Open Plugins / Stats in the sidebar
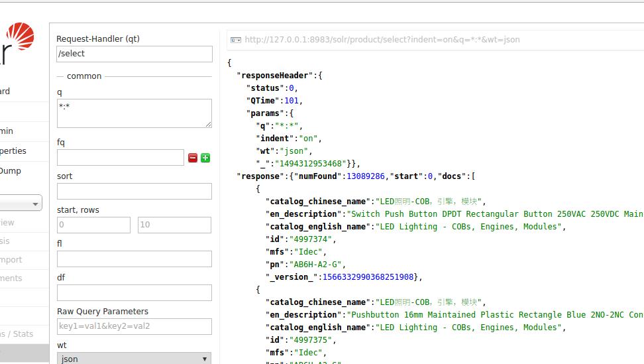 click(17, 334)
